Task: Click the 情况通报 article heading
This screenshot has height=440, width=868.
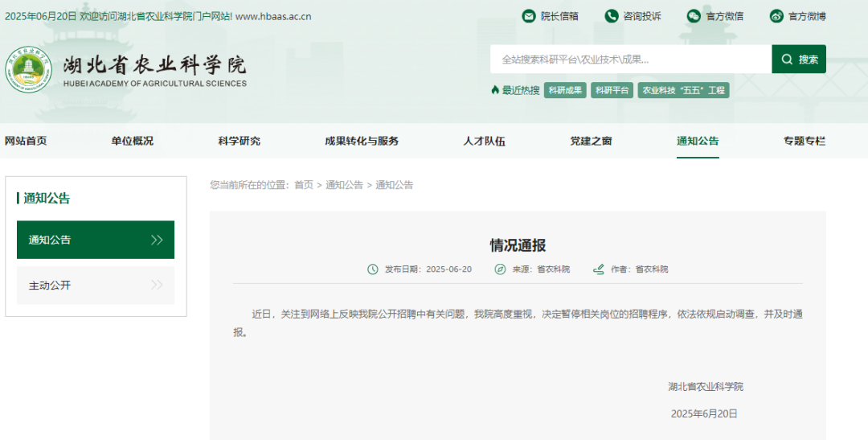Action: coord(518,245)
